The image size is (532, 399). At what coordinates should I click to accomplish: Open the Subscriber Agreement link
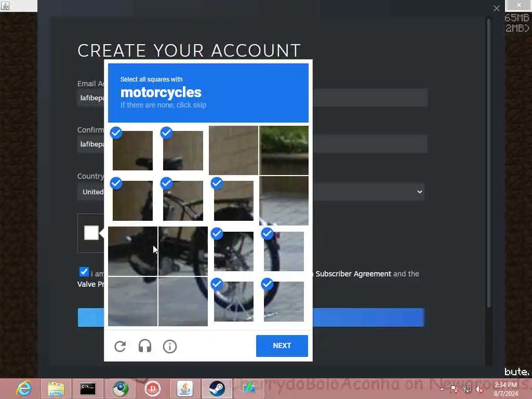(x=353, y=274)
